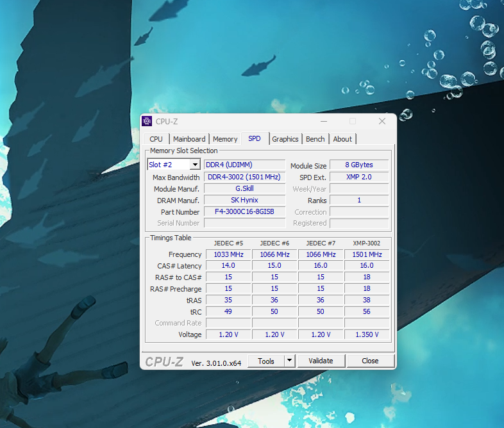The height and width of the screenshot is (428, 504).
Task: Select the SPD tab
Action: pos(255,138)
